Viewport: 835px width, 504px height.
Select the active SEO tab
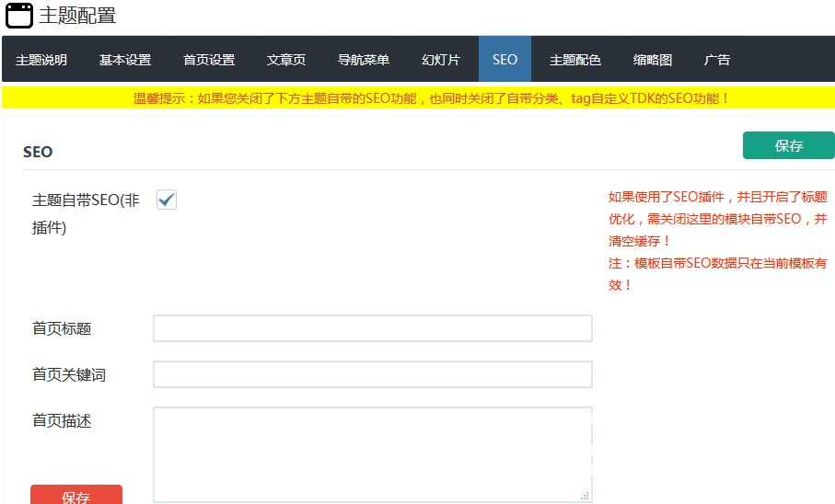click(504, 60)
